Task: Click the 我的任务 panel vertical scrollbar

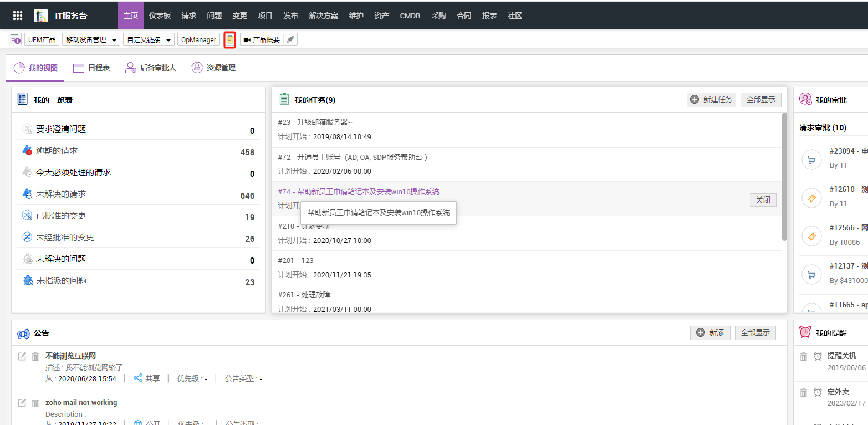Action: (784, 176)
